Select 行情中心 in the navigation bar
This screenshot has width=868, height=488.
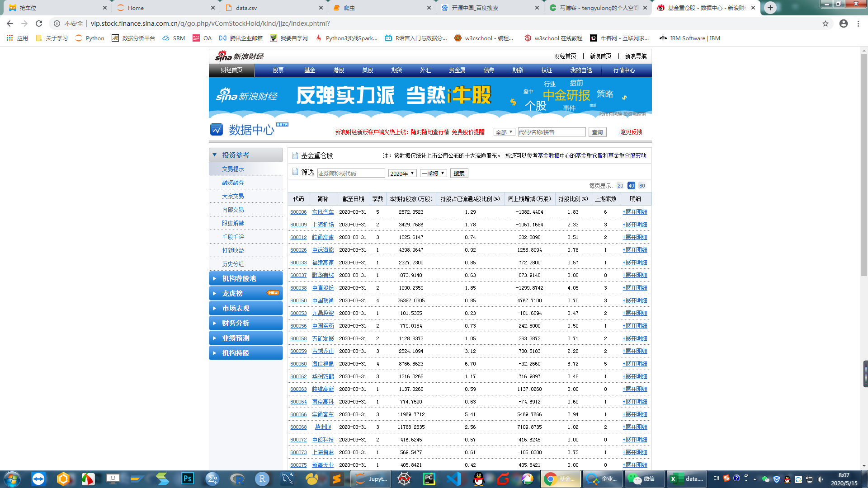click(x=624, y=70)
